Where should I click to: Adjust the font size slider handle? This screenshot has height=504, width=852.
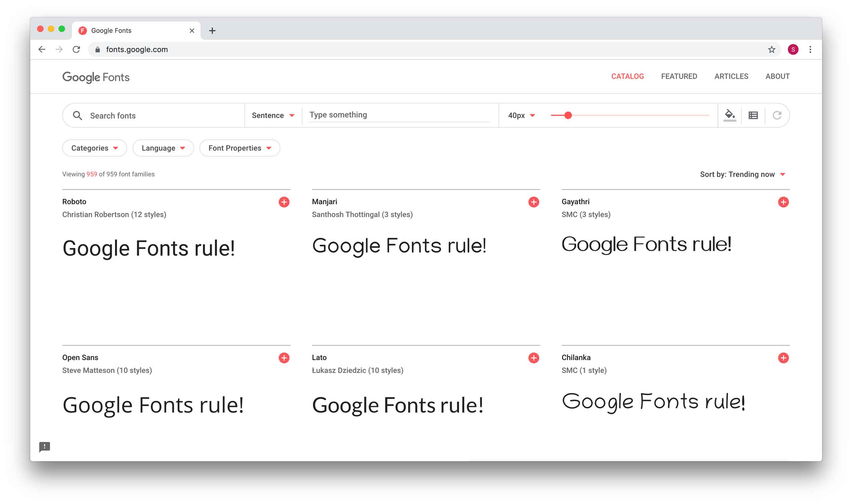[568, 116]
